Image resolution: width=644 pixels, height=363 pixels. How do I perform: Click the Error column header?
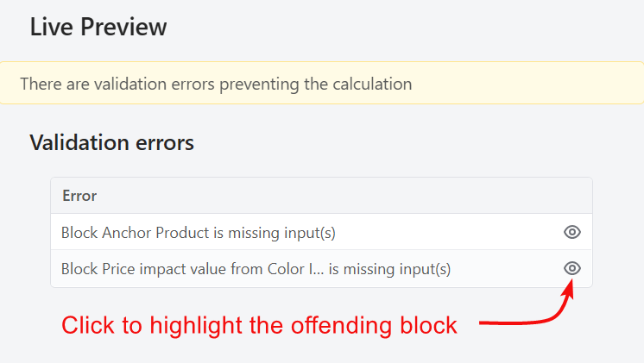[x=79, y=196]
